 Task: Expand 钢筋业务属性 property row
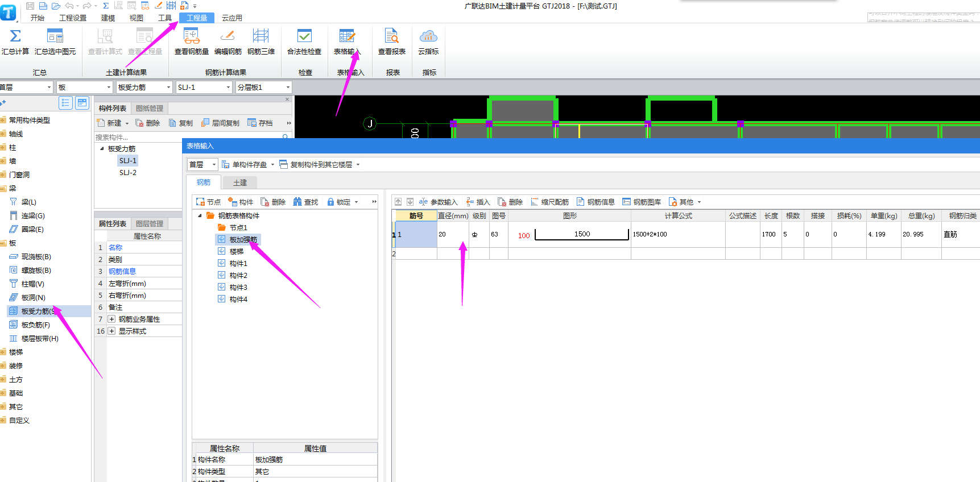point(111,319)
